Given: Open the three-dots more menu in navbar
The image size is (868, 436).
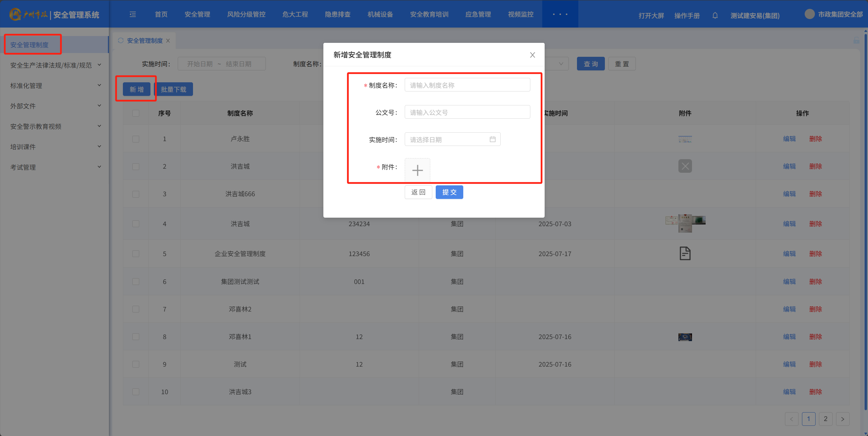Looking at the screenshot, I should coord(560,14).
